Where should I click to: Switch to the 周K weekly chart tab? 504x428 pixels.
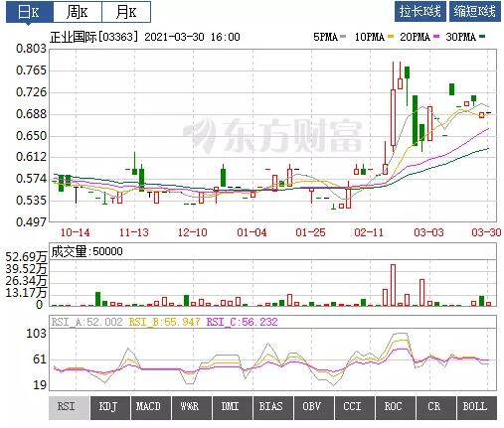coord(78,12)
